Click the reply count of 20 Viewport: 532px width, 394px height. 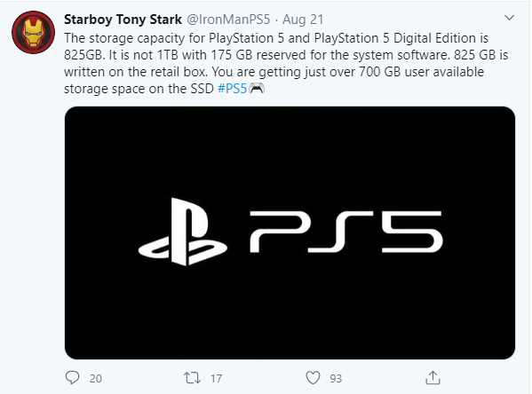point(96,378)
